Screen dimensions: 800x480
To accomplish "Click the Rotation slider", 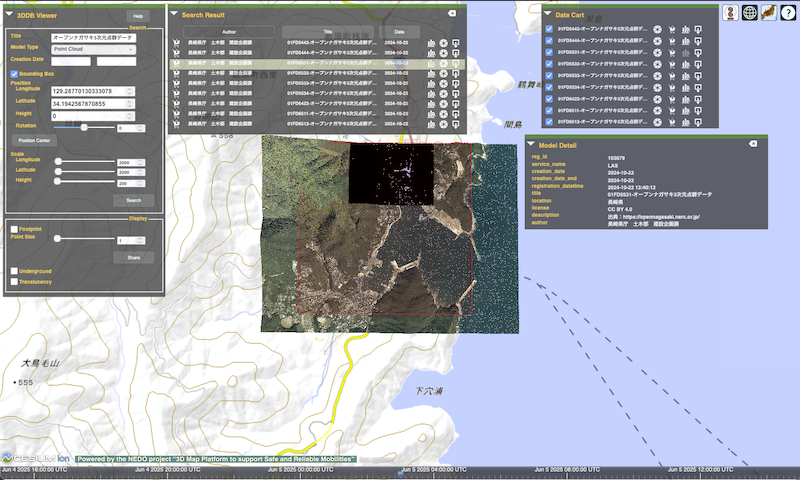I will pos(84,128).
